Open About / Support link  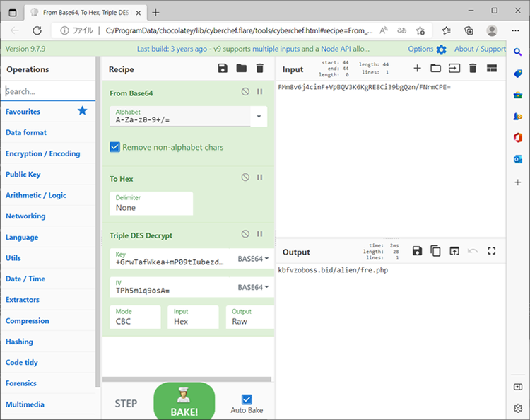[480, 49]
